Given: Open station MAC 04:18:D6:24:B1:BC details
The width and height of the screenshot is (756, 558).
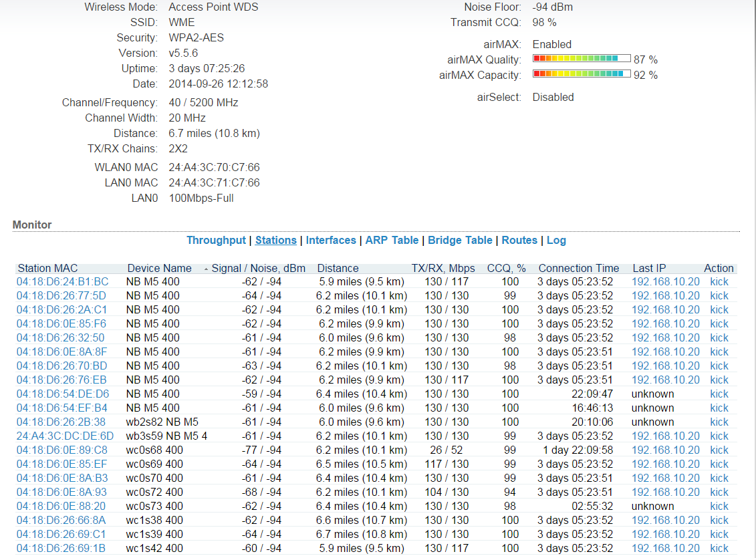Looking at the screenshot, I should point(63,282).
